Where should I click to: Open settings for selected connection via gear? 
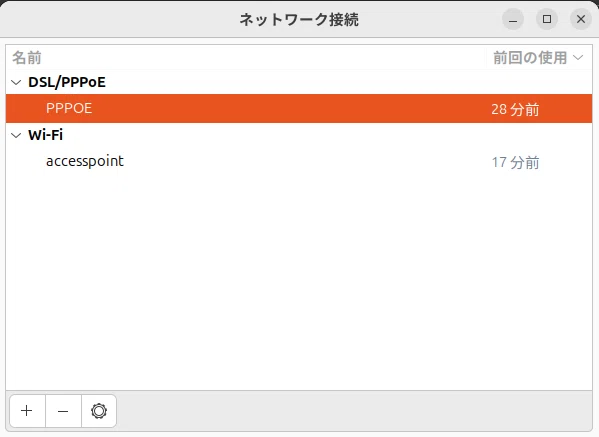pos(99,411)
